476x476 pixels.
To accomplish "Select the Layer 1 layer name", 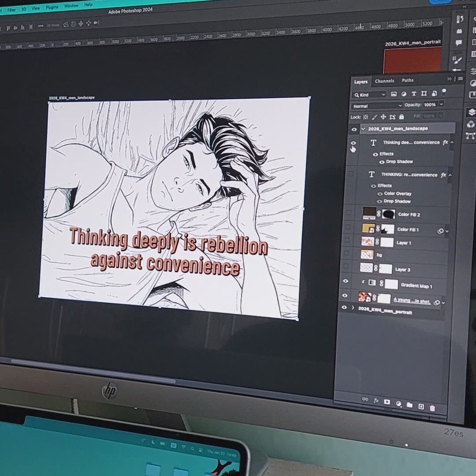I will pos(403,243).
